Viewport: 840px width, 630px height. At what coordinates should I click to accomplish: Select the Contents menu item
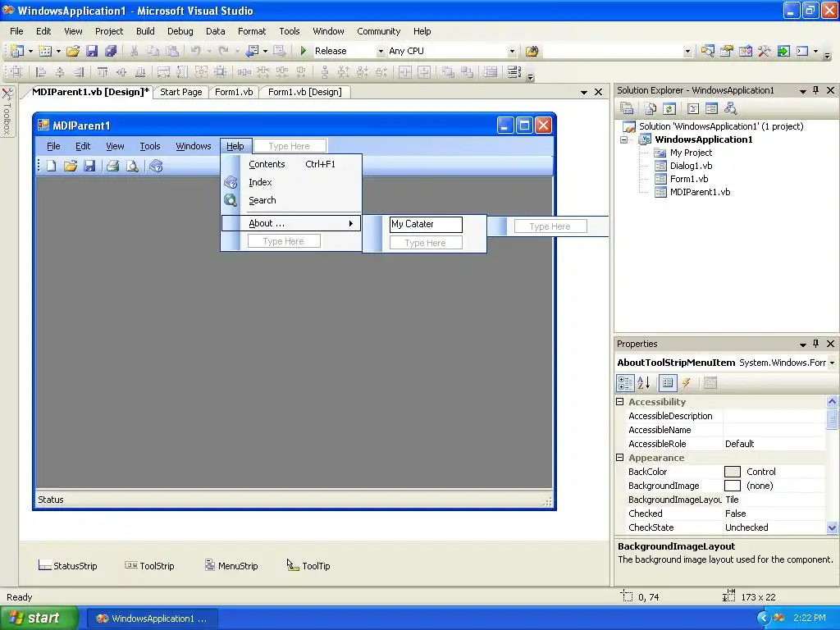292,164
